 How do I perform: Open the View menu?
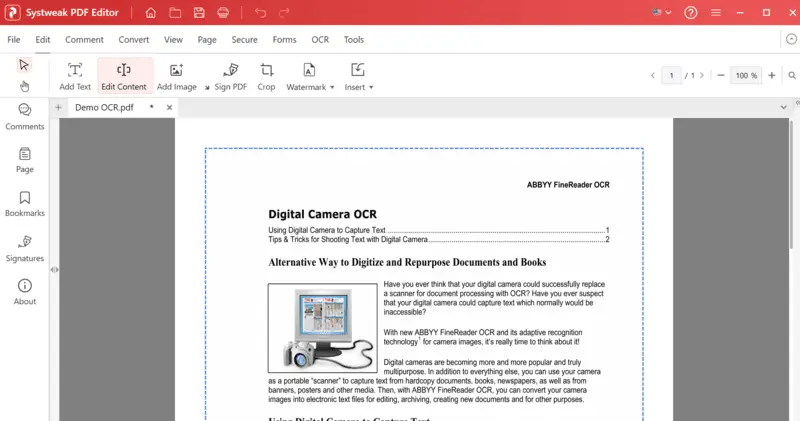point(173,39)
